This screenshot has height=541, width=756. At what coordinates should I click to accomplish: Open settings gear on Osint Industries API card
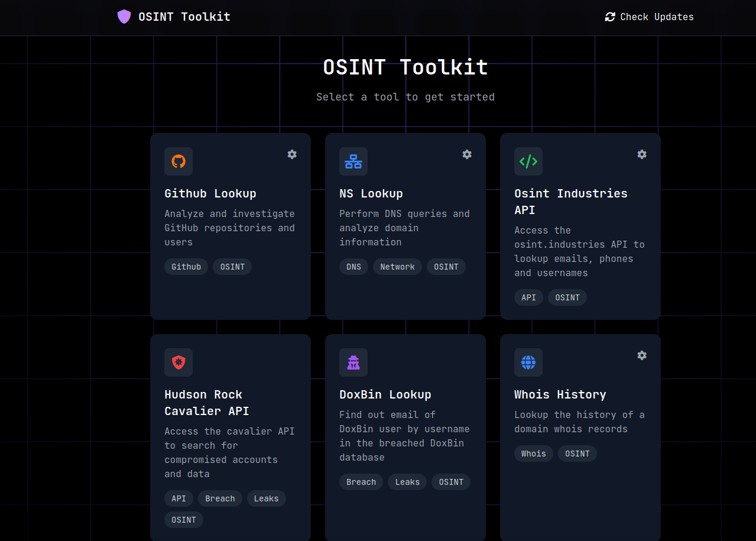point(642,154)
